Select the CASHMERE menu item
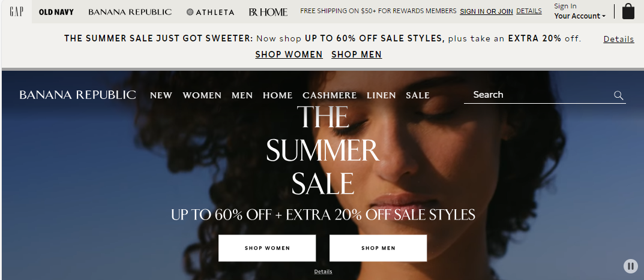The height and width of the screenshot is (280, 644). coord(330,95)
